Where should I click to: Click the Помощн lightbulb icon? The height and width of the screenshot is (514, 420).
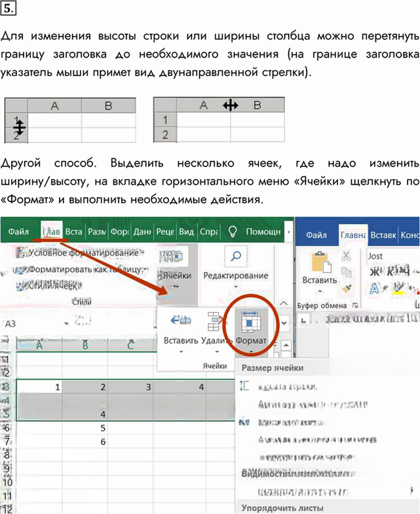[232, 231]
